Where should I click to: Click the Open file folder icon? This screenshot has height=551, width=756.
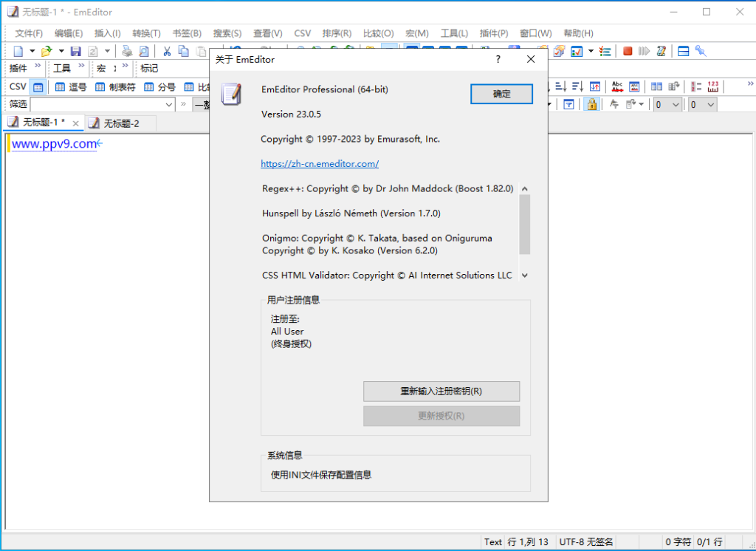tap(47, 51)
